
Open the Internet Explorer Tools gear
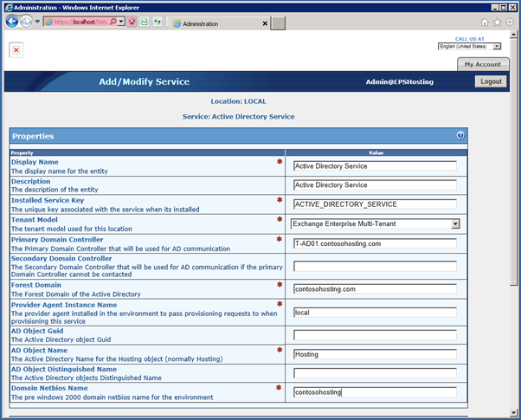click(x=509, y=22)
